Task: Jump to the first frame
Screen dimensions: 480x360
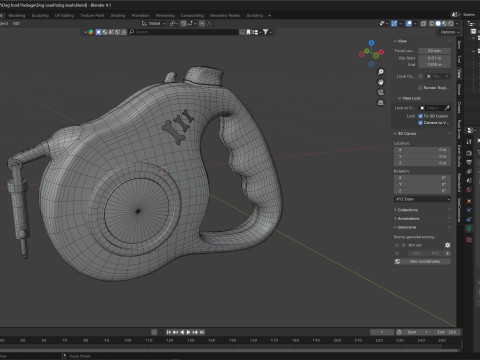Action: (x=169, y=332)
